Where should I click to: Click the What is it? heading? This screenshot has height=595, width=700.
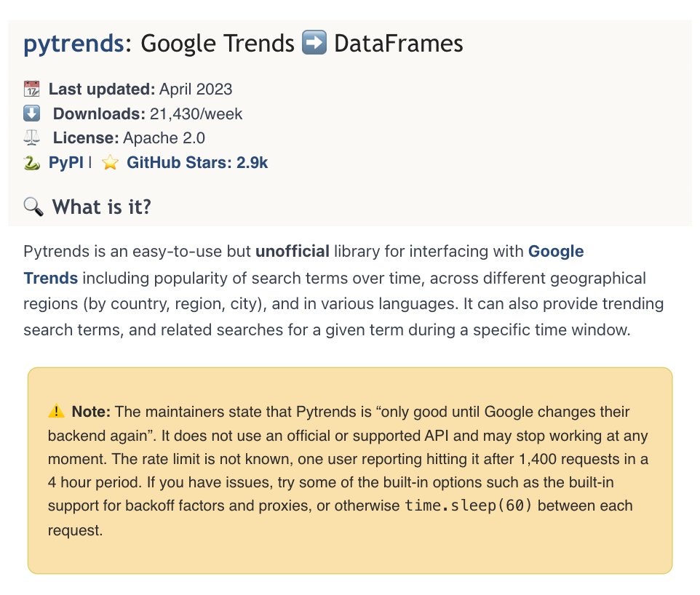click(x=102, y=207)
